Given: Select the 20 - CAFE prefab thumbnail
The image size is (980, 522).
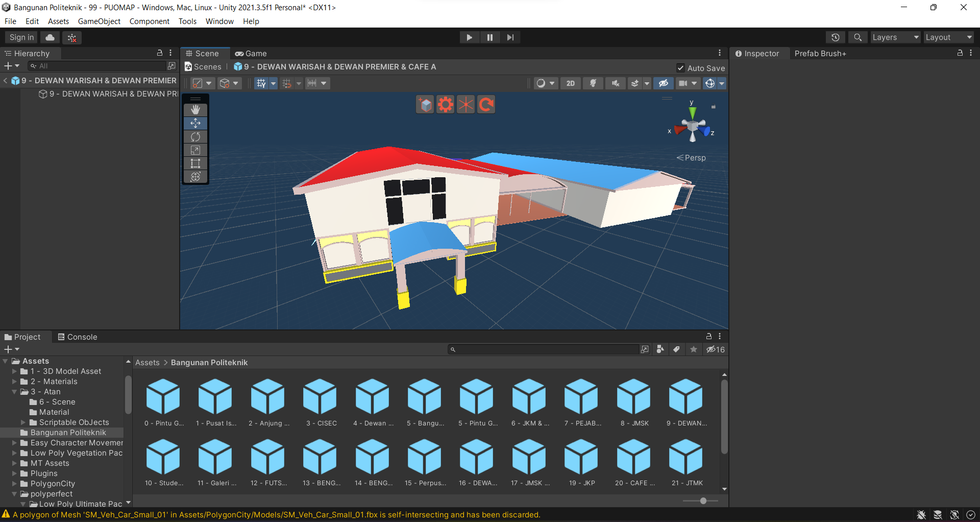Looking at the screenshot, I should [x=633, y=458].
